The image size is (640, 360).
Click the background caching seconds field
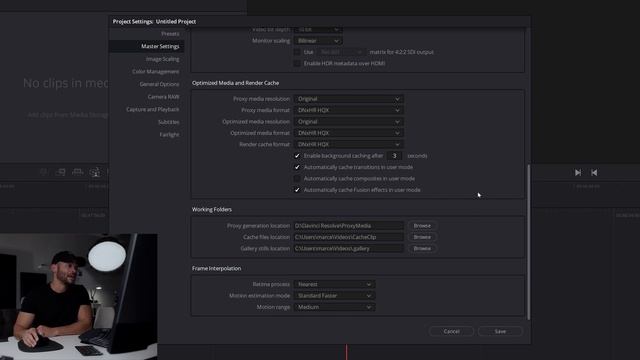pos(394,156)
